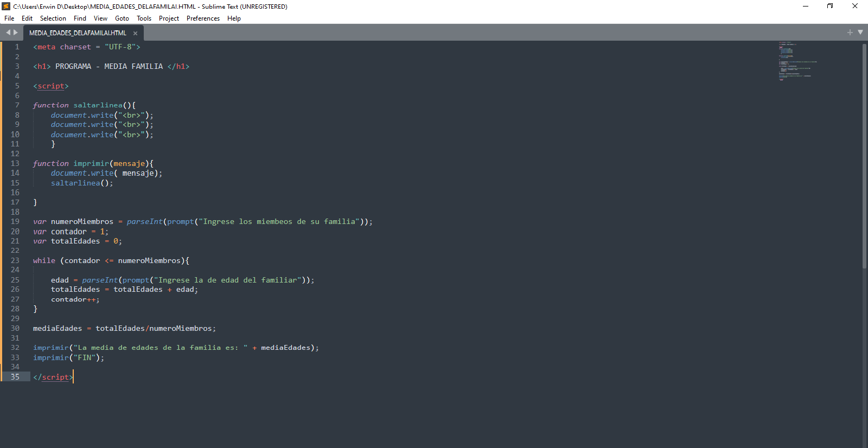868x448 pixels.
Task: Click 'numeroMiembros' variable on line 19
Action: pos(82,221)
